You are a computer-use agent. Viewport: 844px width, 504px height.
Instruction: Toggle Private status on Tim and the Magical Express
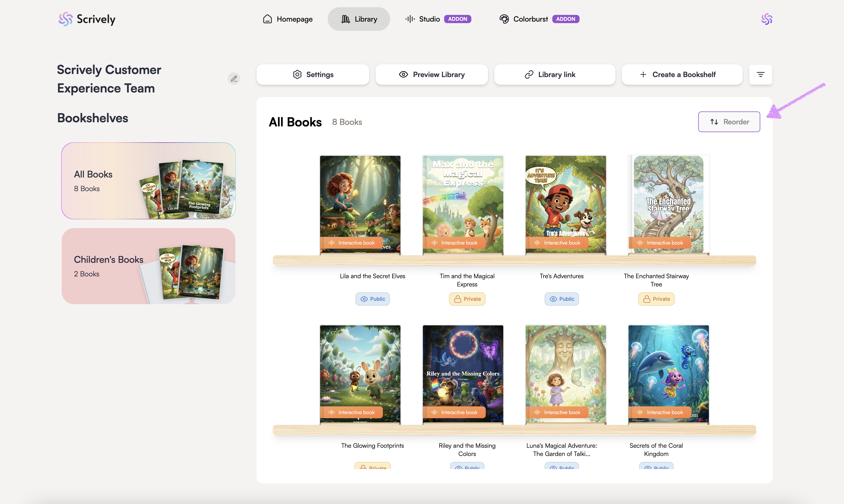[x=467, y=299]
